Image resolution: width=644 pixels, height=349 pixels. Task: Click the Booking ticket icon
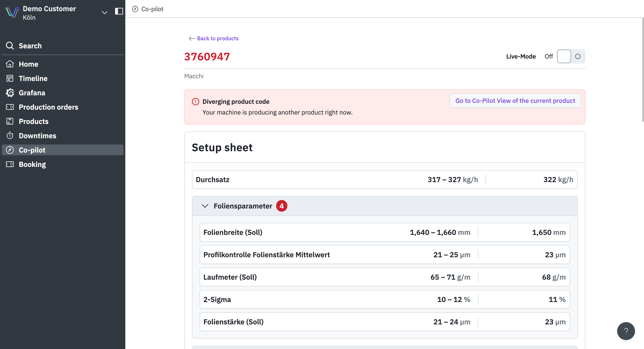tap(10, 164)
